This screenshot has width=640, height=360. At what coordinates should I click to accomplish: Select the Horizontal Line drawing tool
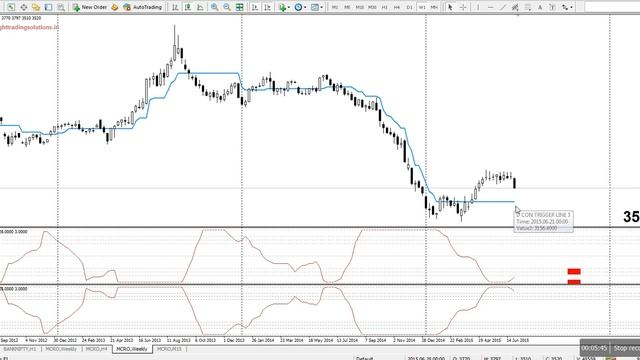[x=491, y=7]
